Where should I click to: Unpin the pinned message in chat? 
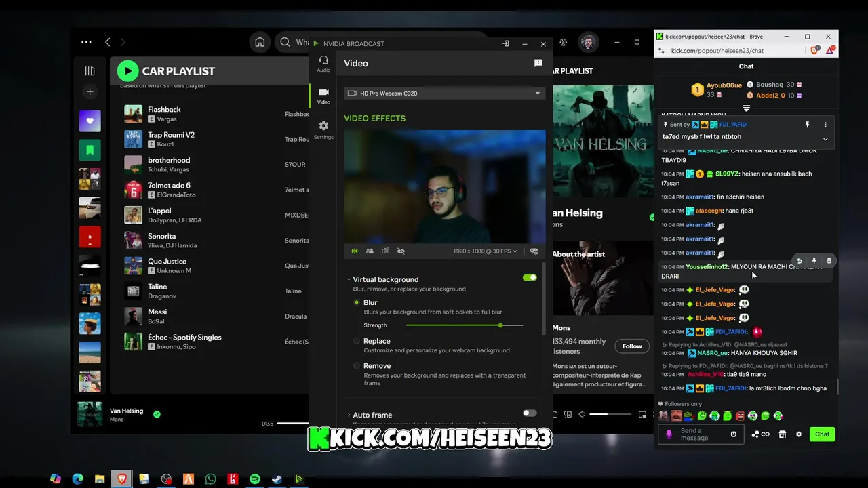pos(807,125)
